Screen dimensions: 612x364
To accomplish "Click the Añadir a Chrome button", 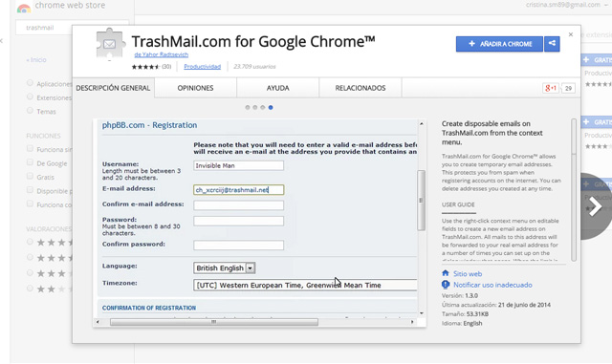I will coord(499,44).
